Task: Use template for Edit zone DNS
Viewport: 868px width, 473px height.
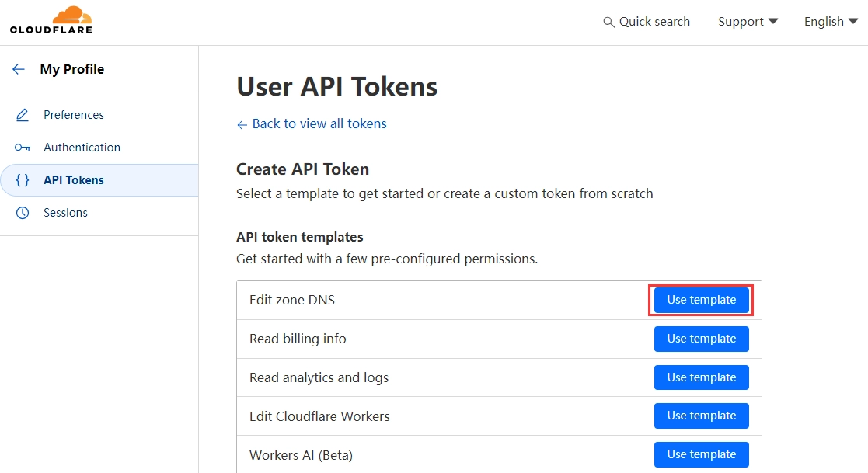Action: pyautogui.click(x=701, y=300)
